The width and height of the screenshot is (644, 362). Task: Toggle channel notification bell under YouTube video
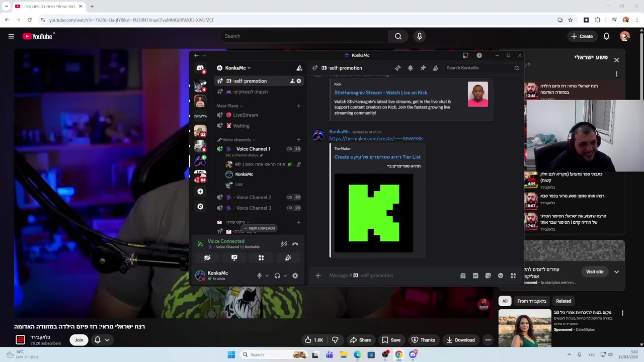(98, 340)
